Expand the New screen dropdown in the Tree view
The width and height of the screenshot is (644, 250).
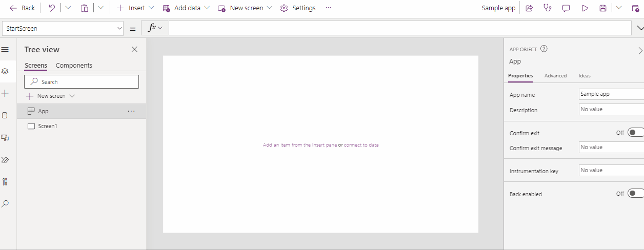coord(72,96)
